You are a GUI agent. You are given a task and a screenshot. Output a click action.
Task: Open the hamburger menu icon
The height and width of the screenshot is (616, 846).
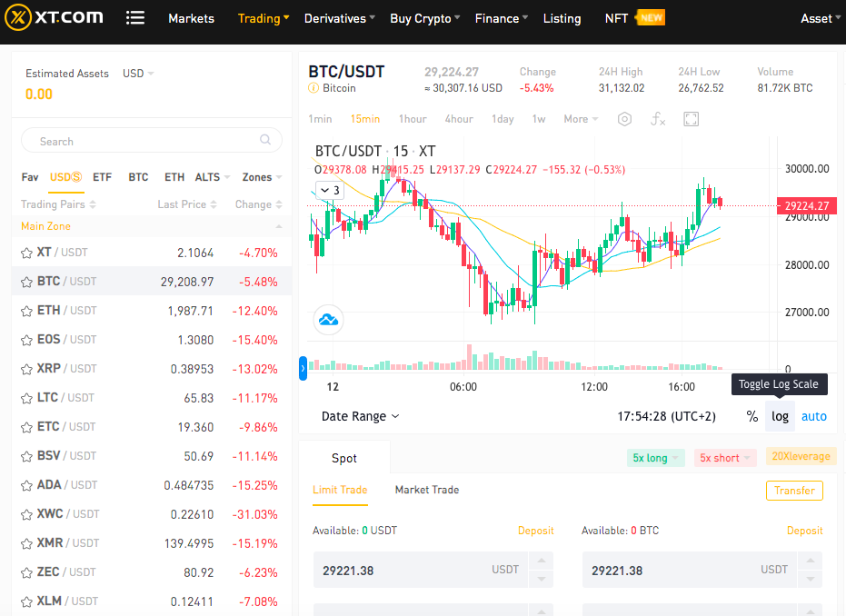[134, 18]
